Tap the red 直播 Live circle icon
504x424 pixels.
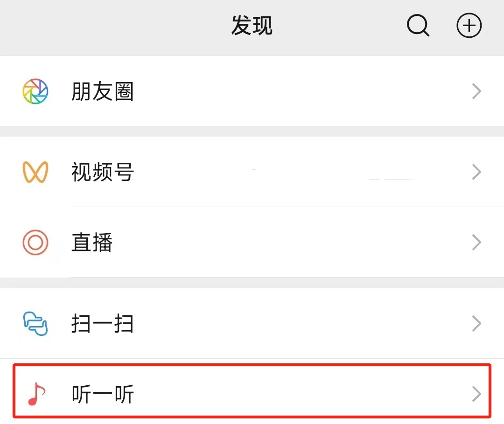[35, 243]
